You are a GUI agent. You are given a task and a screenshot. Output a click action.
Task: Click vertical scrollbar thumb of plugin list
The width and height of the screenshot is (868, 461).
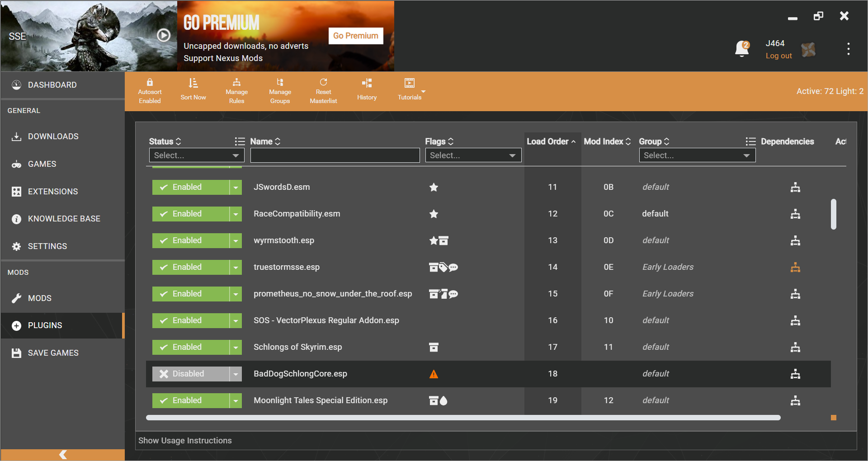point(833,214)
